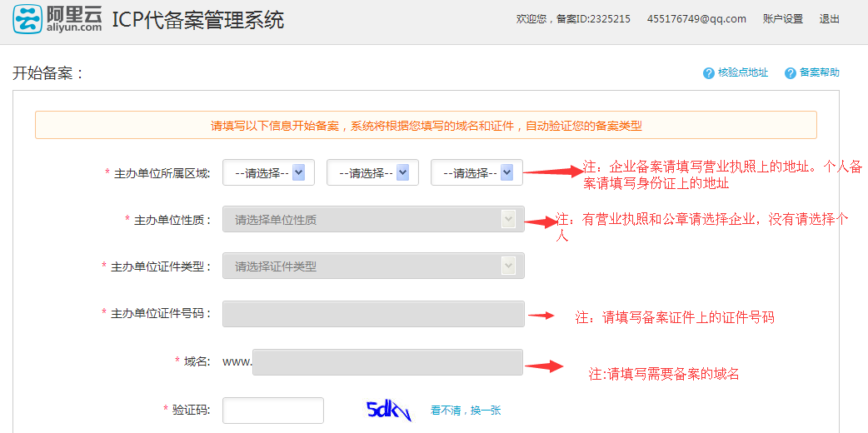
Task: Expand the 主办单位证件类型 dropdown
Action: coord(373,266)
